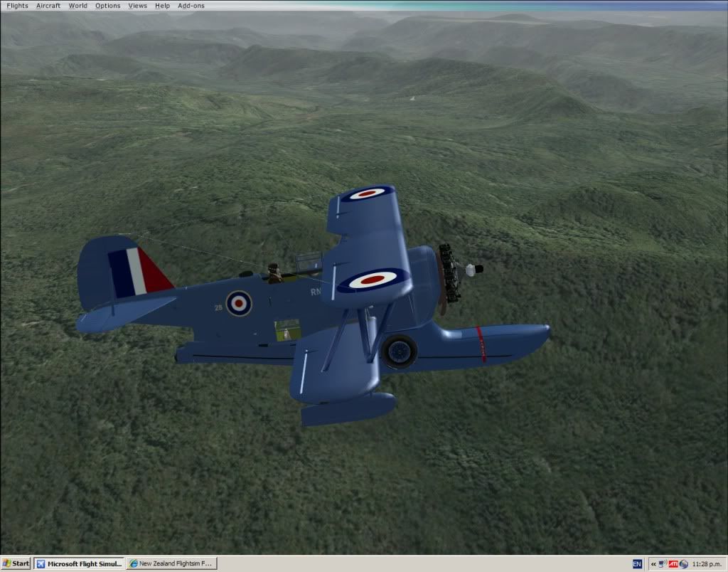Open the Help menu

click(x=163, y=6)
